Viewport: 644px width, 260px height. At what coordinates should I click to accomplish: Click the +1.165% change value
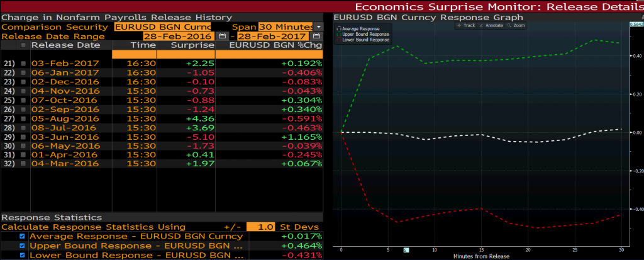[301, 136]
